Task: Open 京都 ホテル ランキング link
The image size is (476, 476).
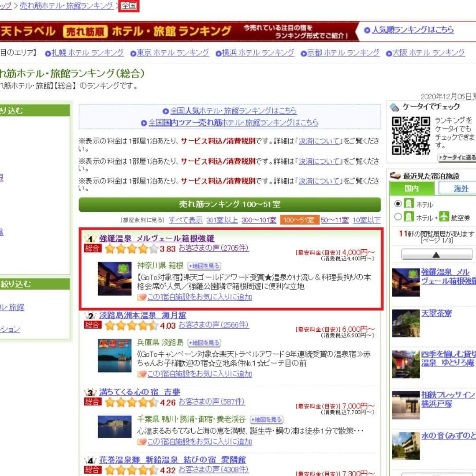Action: [343, 53]
